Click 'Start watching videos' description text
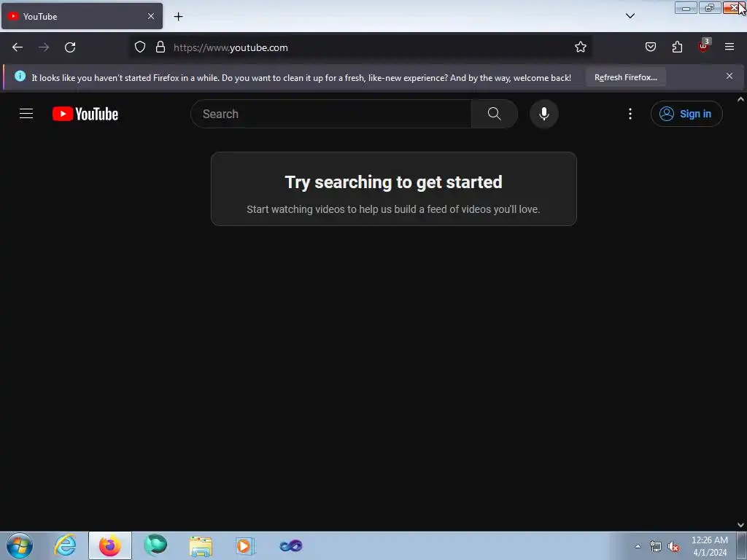The height and width of the screenshot is (560, 747). [393, 209]
